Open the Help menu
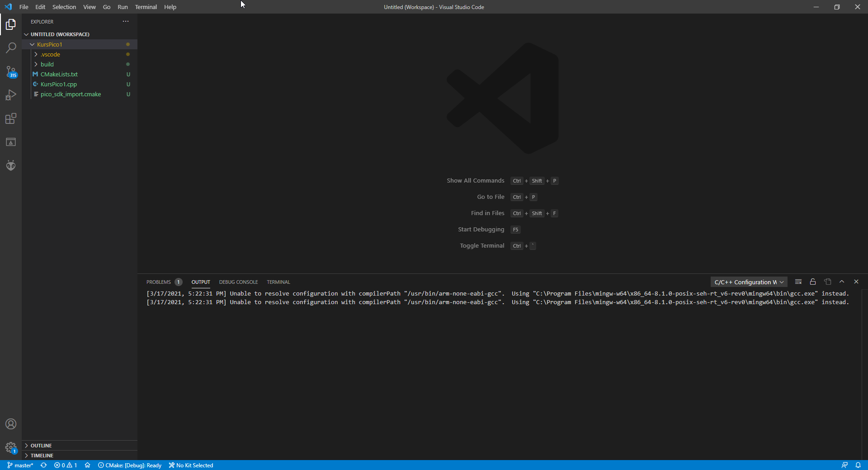This screenshot has width=868, height=470. pyautogui.click(x=170, y=7)
